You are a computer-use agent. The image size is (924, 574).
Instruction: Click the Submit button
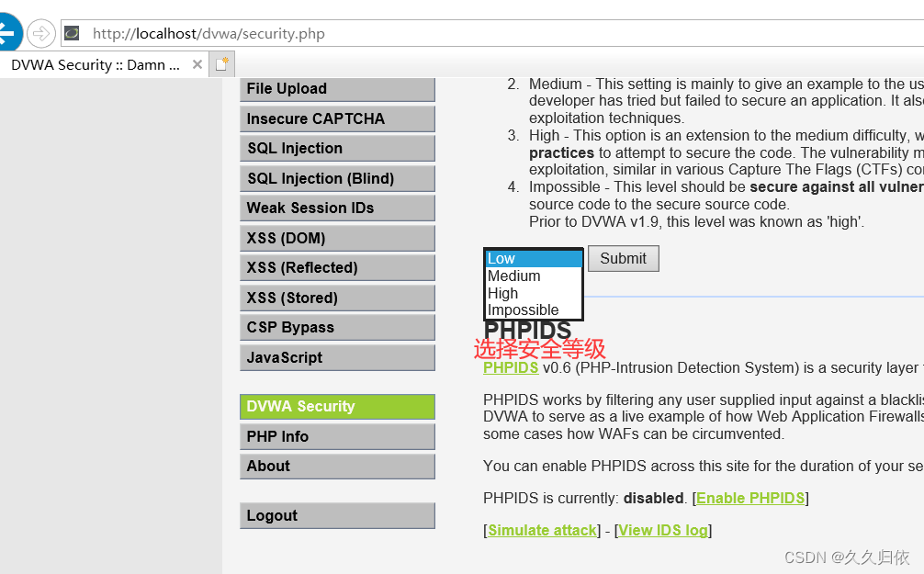click(x=624, y=259)
